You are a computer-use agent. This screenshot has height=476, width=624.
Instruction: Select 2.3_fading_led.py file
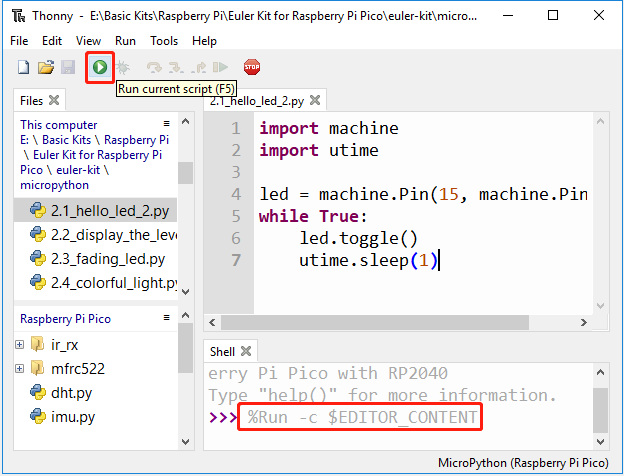[96, 259]
